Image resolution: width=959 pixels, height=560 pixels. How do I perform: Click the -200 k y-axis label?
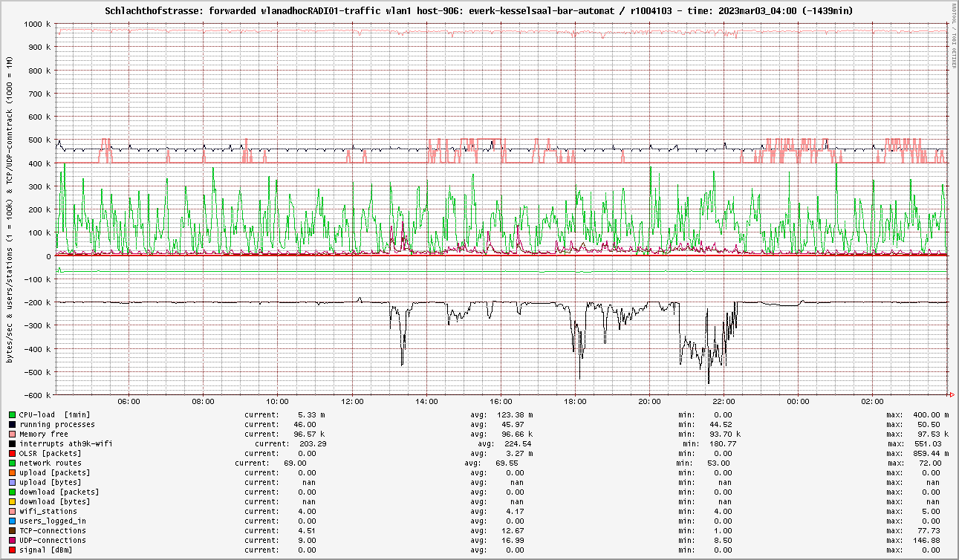coord(36,302)
